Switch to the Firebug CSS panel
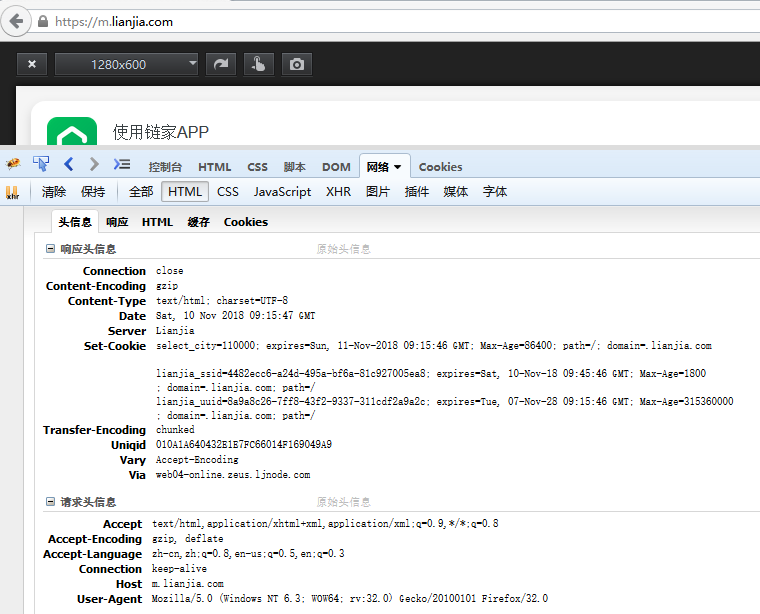Image resolution: width=760 pixels, height=614 pixels. click(257, 167)
